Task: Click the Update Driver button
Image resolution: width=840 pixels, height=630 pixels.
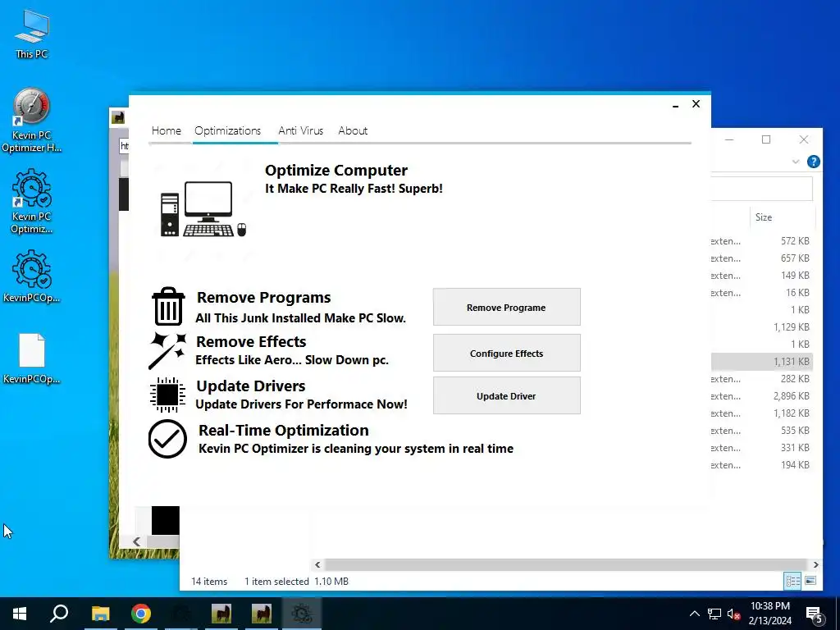Action: click(506, 395)
